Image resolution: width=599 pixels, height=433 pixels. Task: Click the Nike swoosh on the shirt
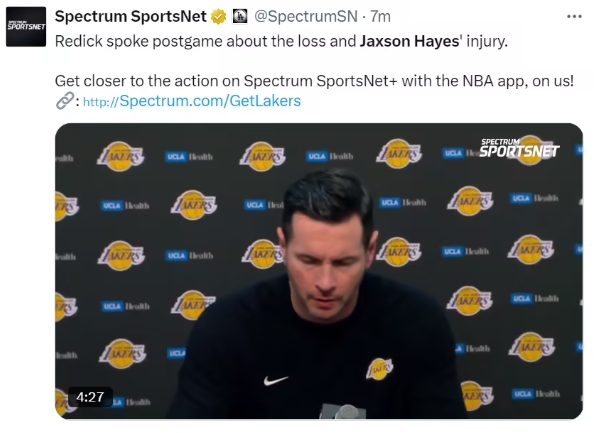point(275,380)
